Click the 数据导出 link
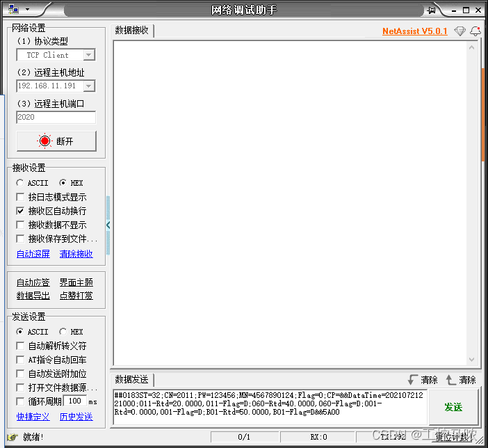Viewport: 488px width, 448px height. tap(33, 296)
